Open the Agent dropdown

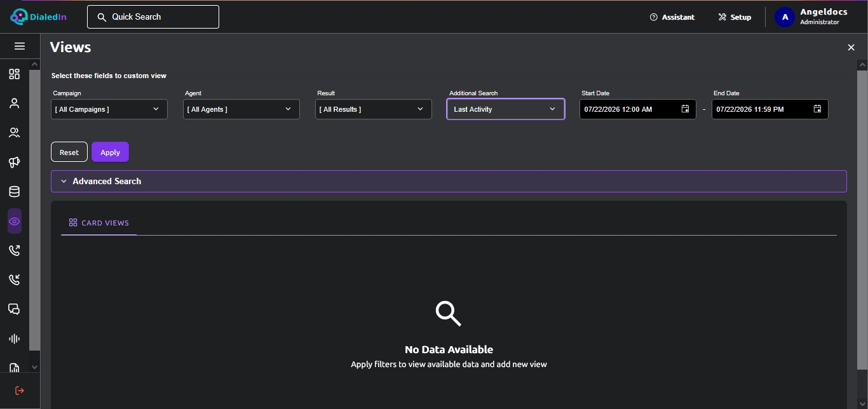241,109
